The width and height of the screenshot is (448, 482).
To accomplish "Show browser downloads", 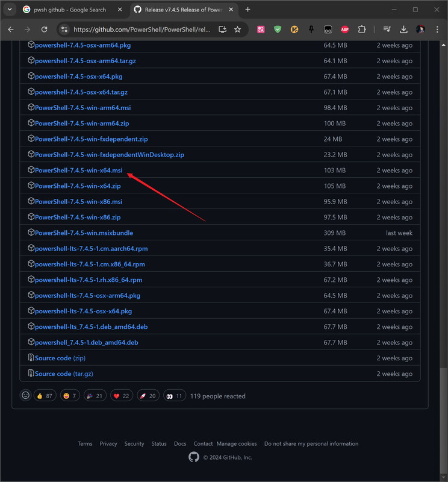I will coord(403,30).
